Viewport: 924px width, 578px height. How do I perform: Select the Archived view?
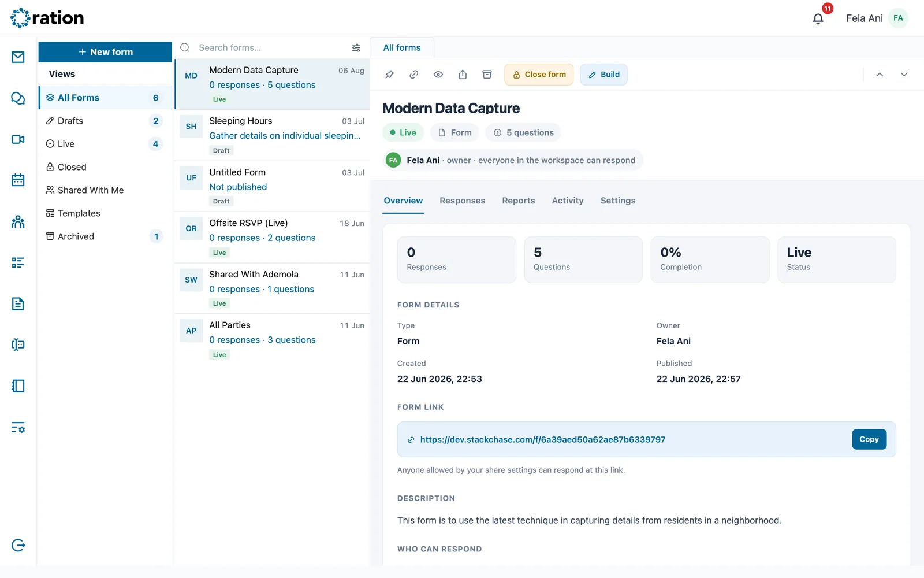[105, 236]
